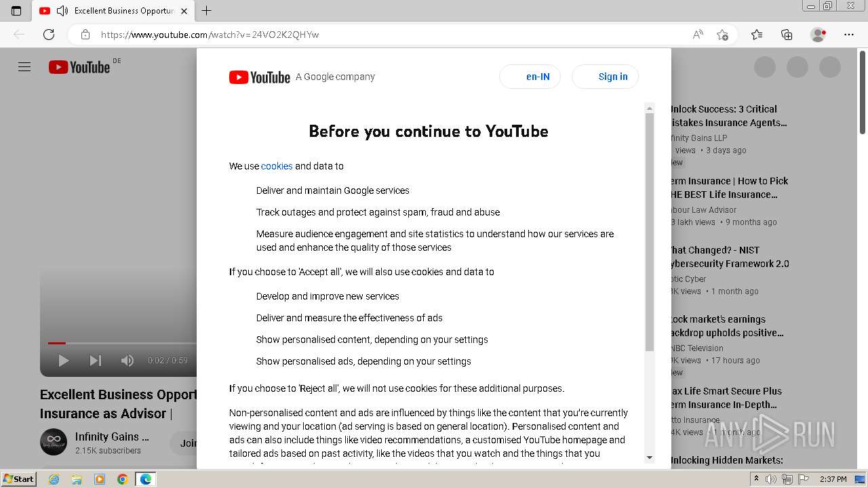Open Action Center flag icon
The width and height of the screenshot is (868, 488).
coord(804,479)
